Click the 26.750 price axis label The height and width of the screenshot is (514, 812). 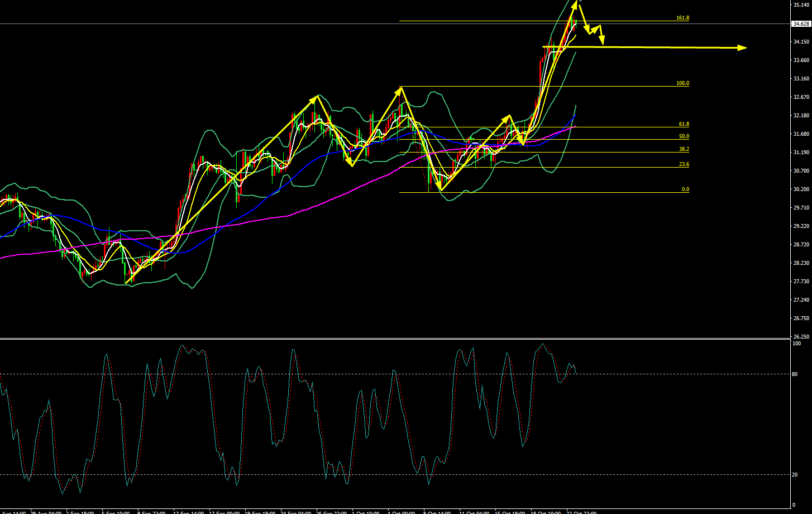[x=800, y=318]
